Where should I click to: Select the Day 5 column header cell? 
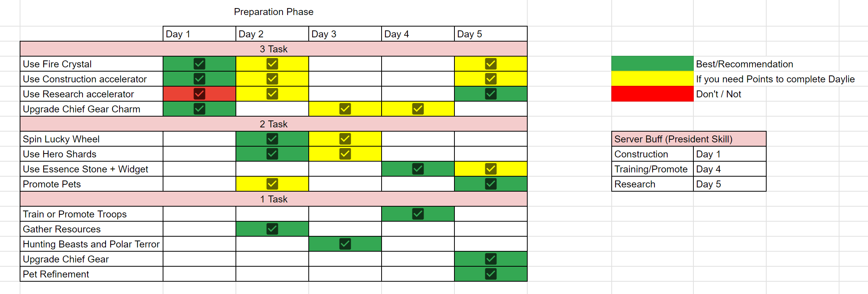[x=491, y=34]
